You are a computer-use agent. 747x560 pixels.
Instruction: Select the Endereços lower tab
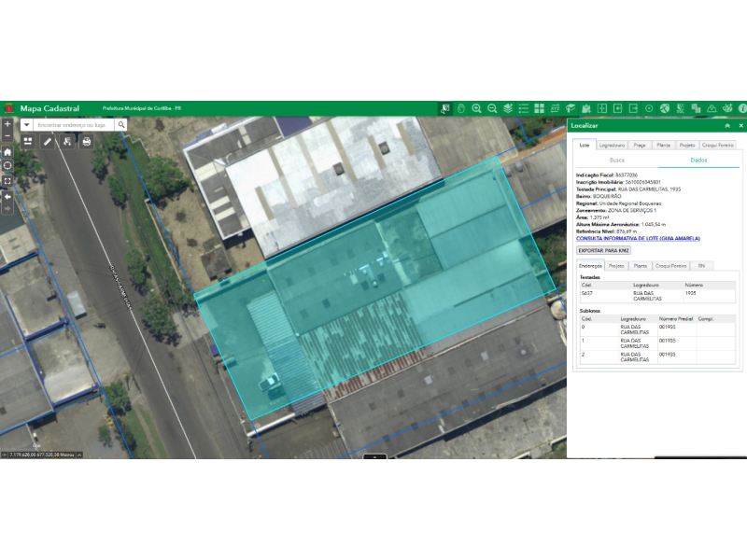point(590,266)
